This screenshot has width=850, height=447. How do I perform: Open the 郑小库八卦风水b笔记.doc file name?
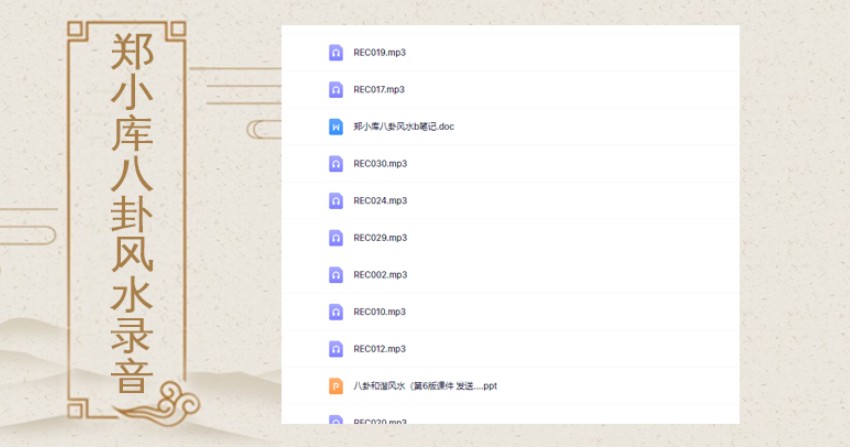pos(403,127)
